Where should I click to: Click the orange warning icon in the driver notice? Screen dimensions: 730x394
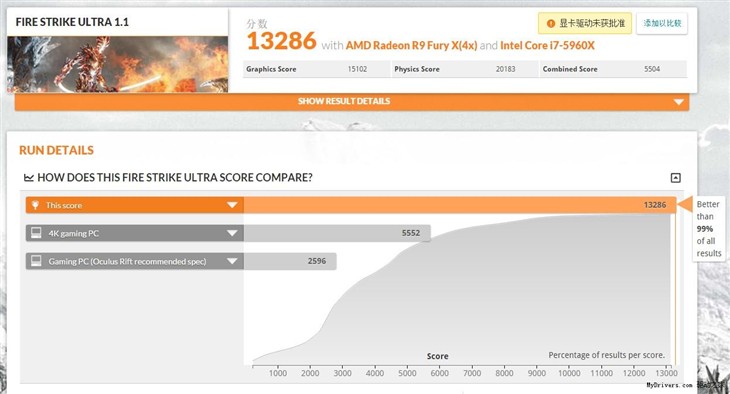[550, 23]
